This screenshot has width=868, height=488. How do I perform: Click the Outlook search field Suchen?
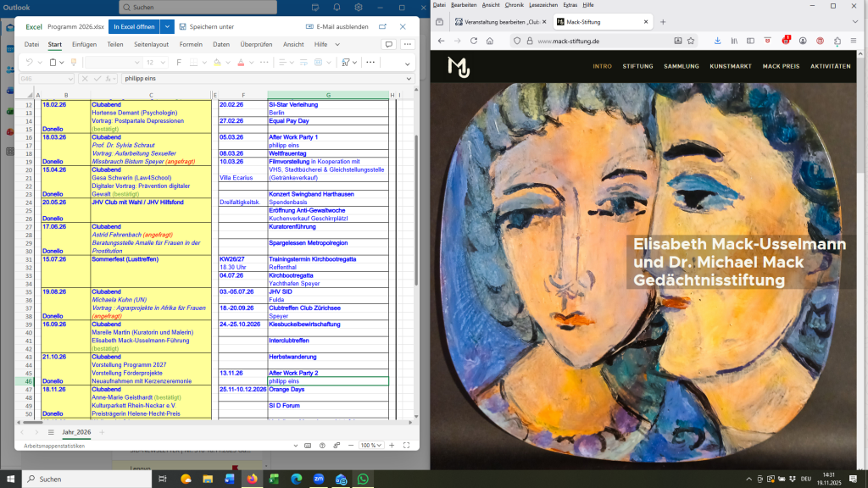[198, 7]
